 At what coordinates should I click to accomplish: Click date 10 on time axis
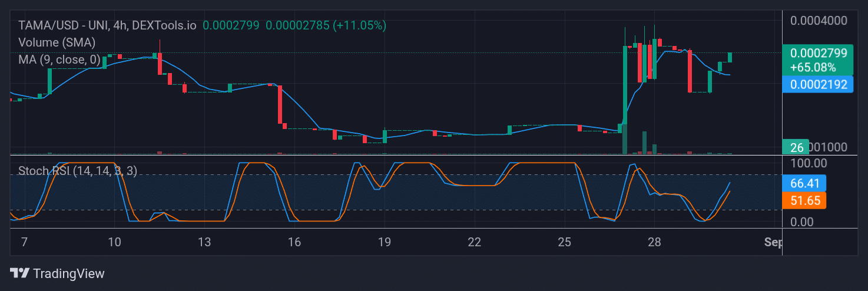(x=115, y=242)
